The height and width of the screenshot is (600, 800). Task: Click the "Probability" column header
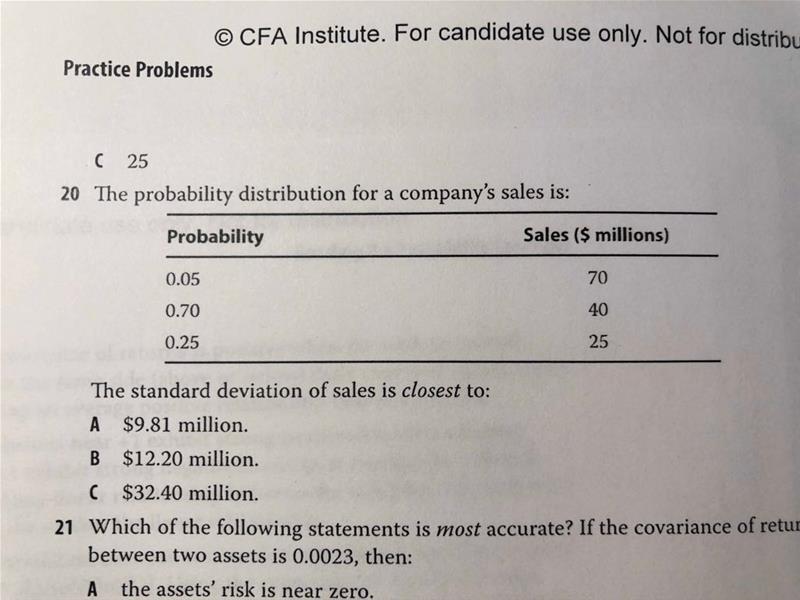coord(215,237)
